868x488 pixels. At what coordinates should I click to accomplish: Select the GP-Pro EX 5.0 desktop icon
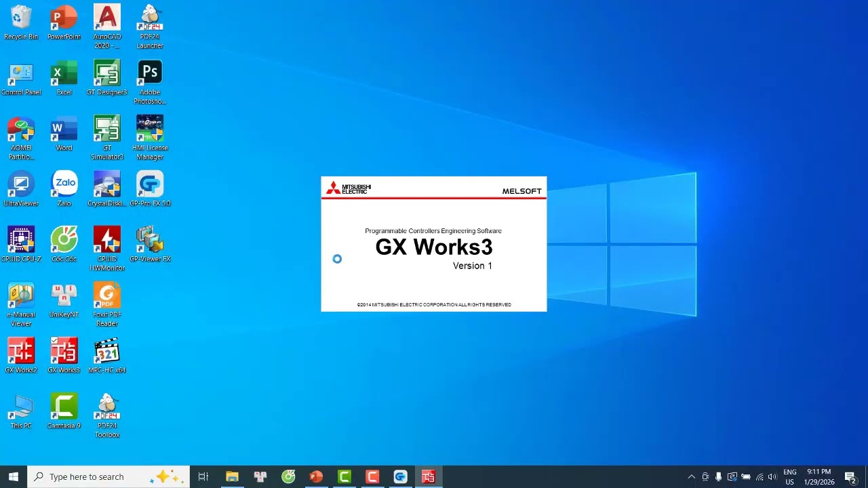(x=150, y=189)
